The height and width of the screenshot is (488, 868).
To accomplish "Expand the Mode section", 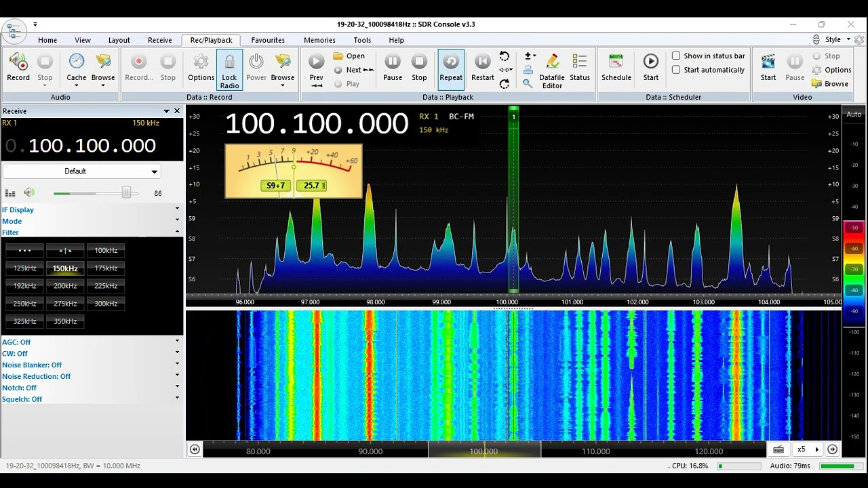I will pyautogui.click(x=92, y=222).
